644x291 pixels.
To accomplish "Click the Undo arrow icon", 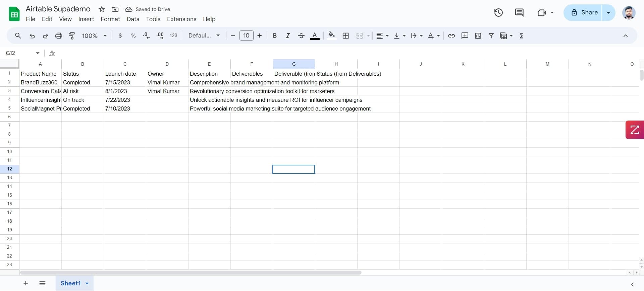I will [32, 35].
